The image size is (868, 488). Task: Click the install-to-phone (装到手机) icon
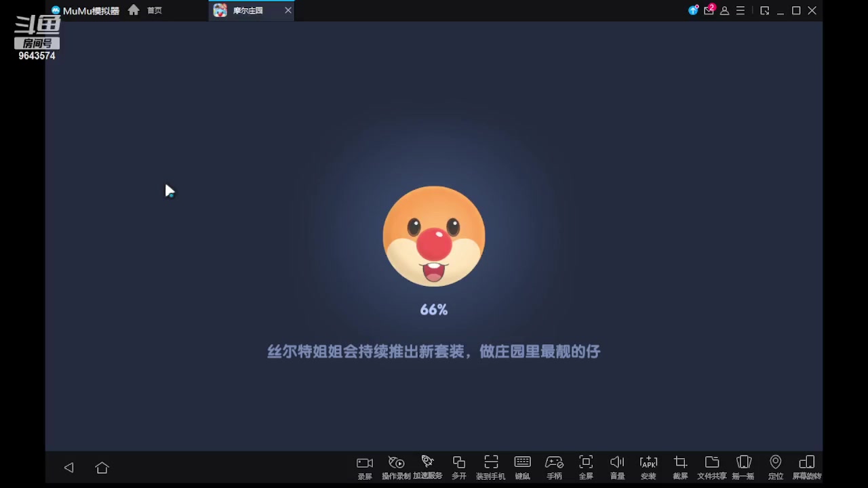pos(491,466)
